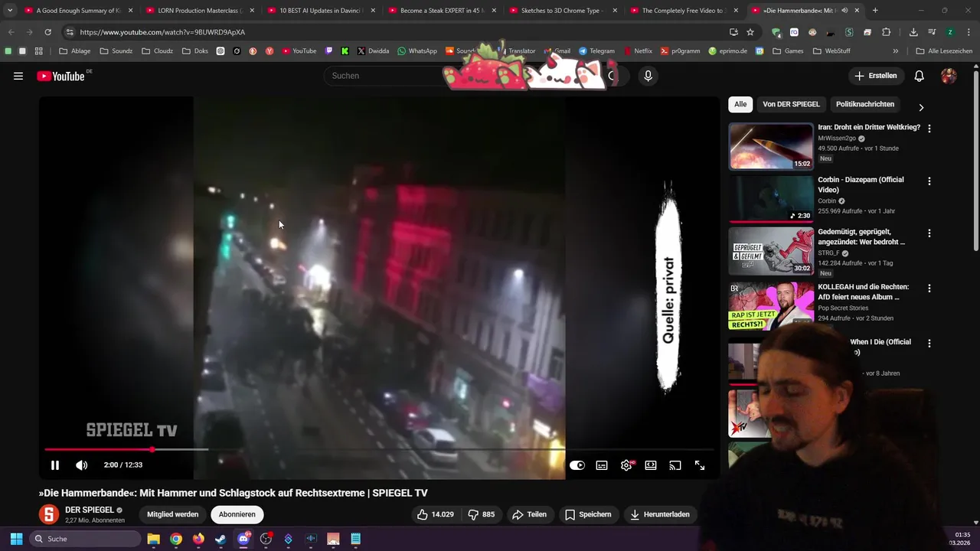Cast the video to a TV

click(675, 465)
